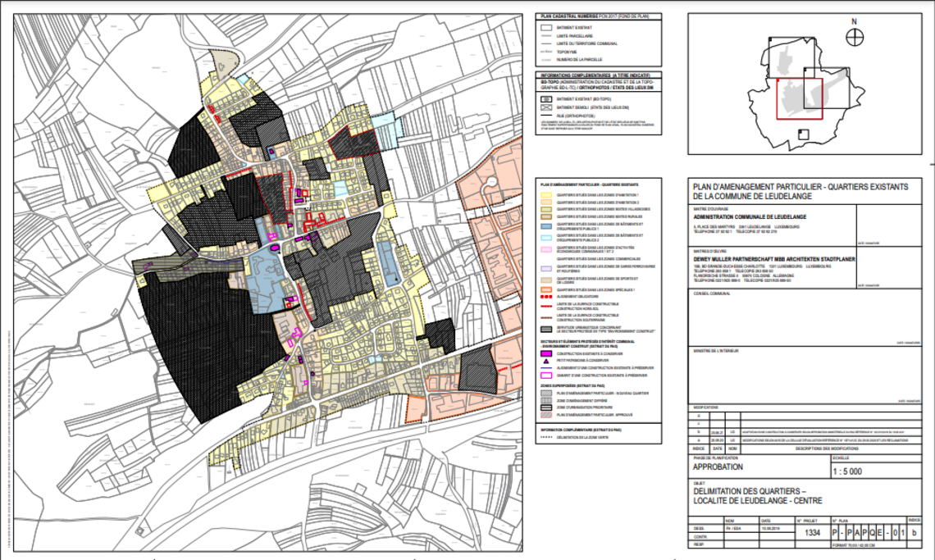This screenshot has width=935, height=560.
Task: Click the 'Servitude urbanistique' hatched legend symbol
Action: click(x=545, y=330)
